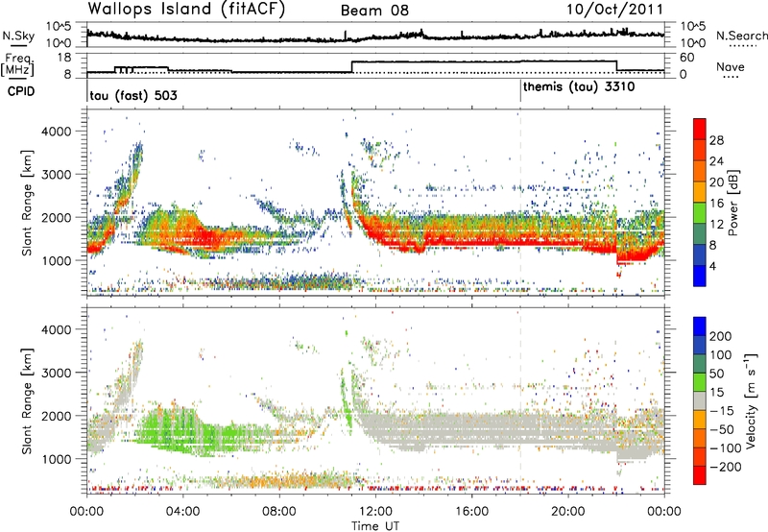Click the '20:00' time axis label
Screen dimensions: 768x532
567,512
